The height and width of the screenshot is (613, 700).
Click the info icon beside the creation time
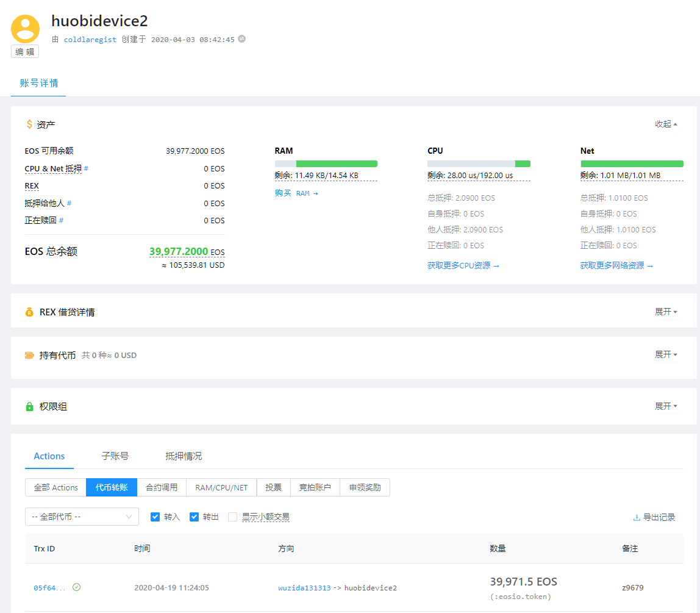pos(241,39)
